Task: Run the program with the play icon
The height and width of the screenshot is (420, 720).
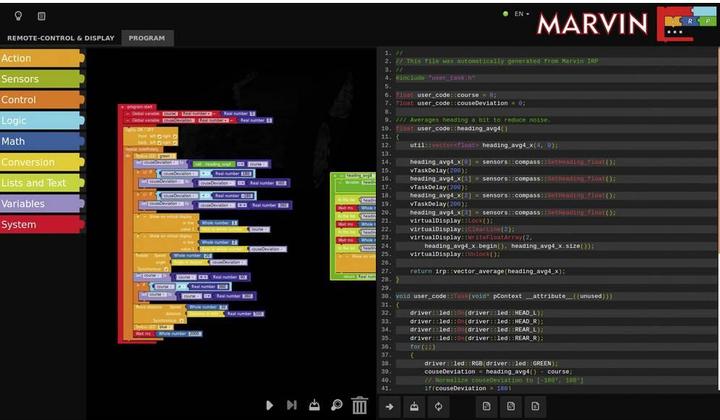Action: [x=270, y=405]
